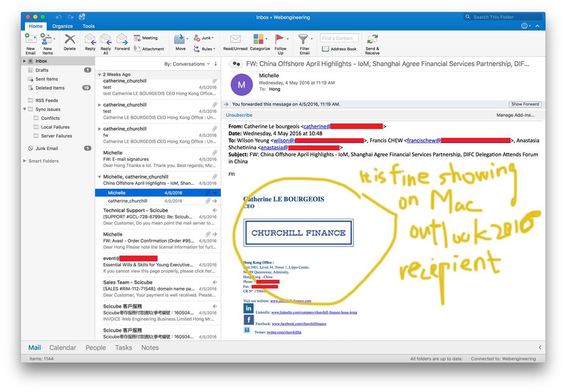Collapse the 2 Weeks Ago group

[99, 75]
